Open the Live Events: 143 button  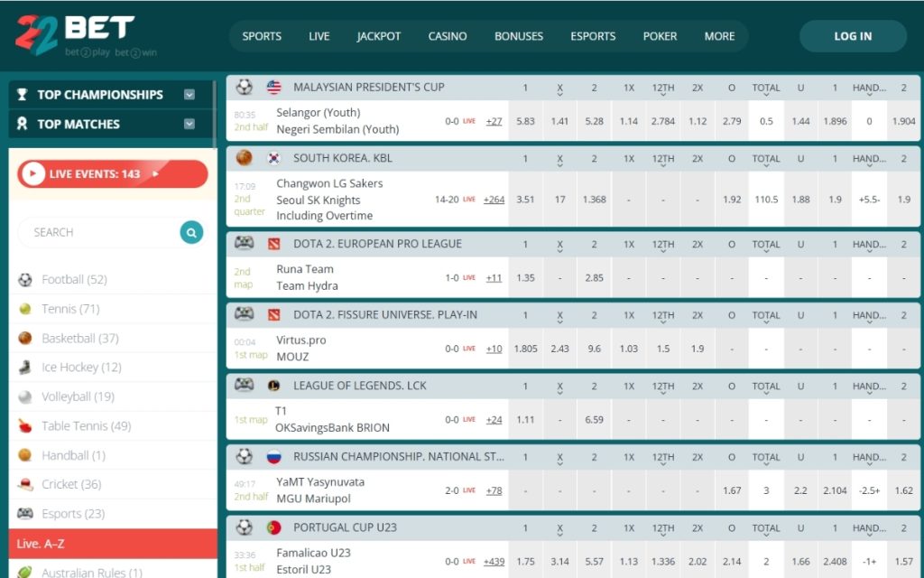click(x=113, y=174)
